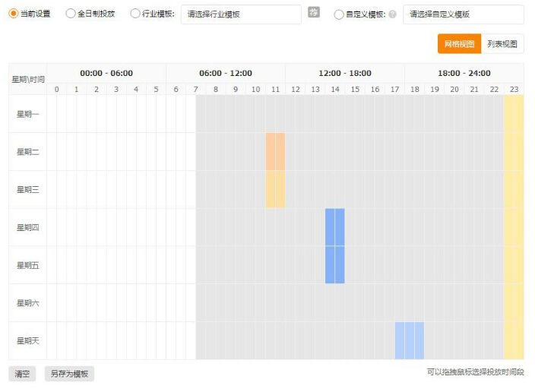The image size is (535, 392).
Task: Click the help icon beside 自定义模板
Action: [392, 14]
